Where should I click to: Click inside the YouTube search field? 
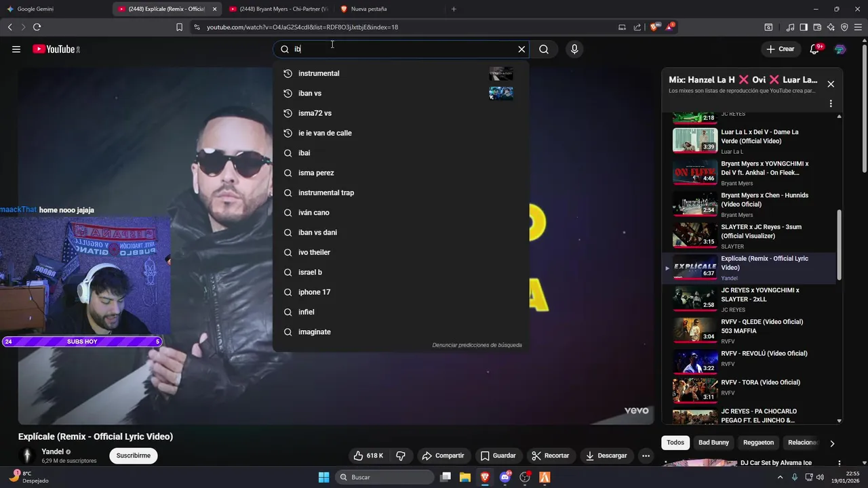point(400,49)
